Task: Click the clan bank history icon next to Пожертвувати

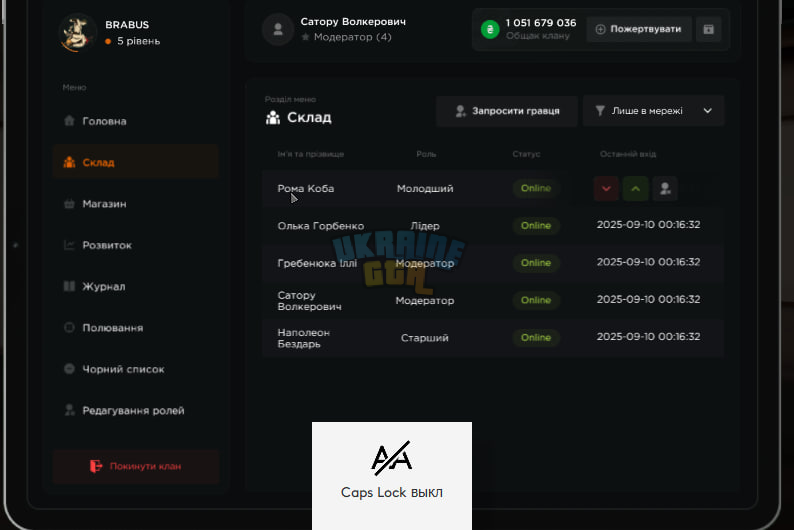Action: click(x=708, y=29)
